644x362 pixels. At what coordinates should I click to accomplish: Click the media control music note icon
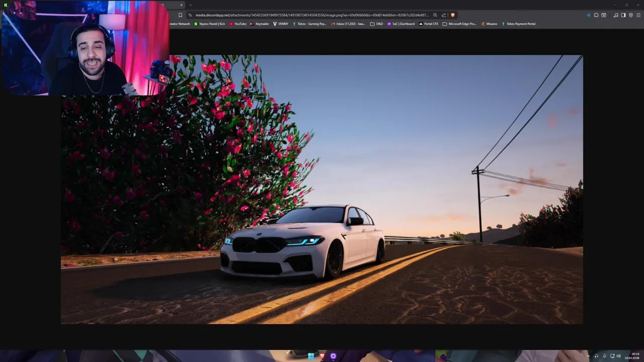[x=616, y=15]
